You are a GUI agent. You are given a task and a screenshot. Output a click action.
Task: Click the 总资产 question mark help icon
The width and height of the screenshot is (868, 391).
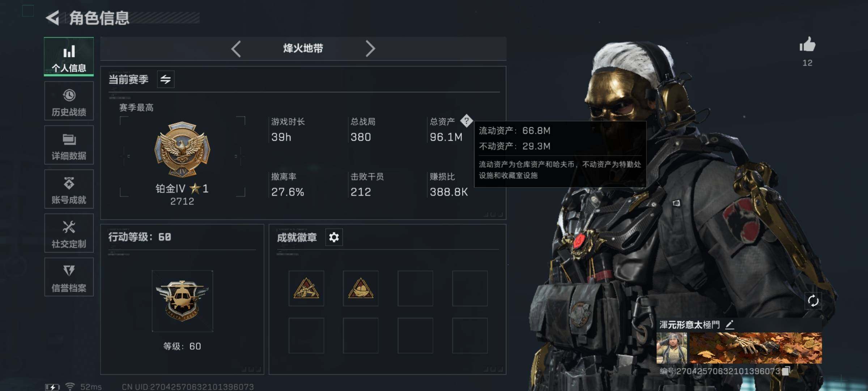click(x=466, y=121)
